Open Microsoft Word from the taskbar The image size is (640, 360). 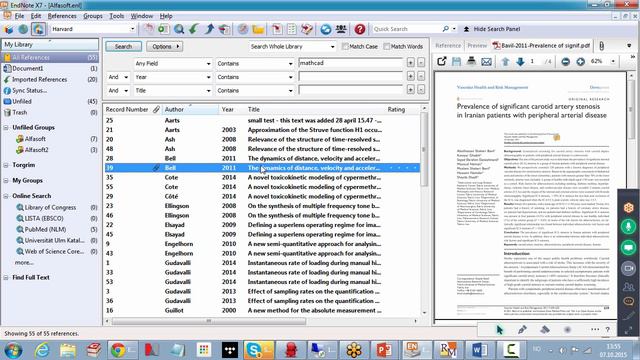pos(480,350)
